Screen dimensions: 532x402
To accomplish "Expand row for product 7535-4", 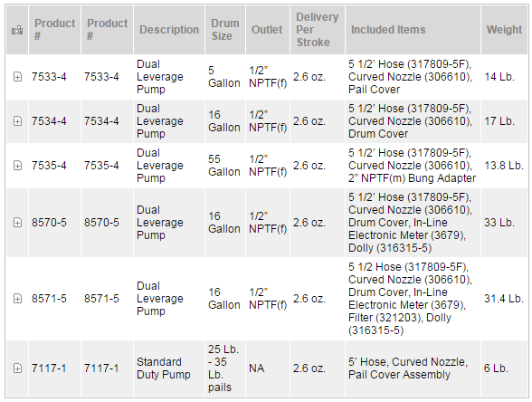I will tap(17, 166).
